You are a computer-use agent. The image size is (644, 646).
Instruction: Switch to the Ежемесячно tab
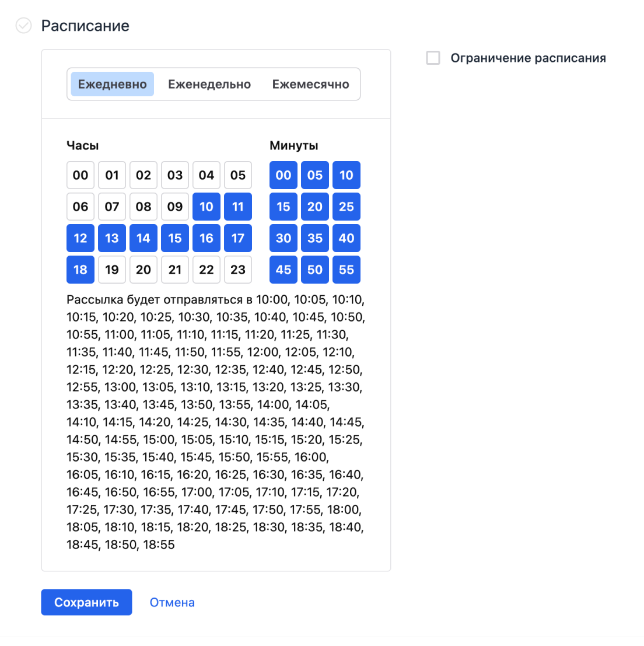click(310, 84)
